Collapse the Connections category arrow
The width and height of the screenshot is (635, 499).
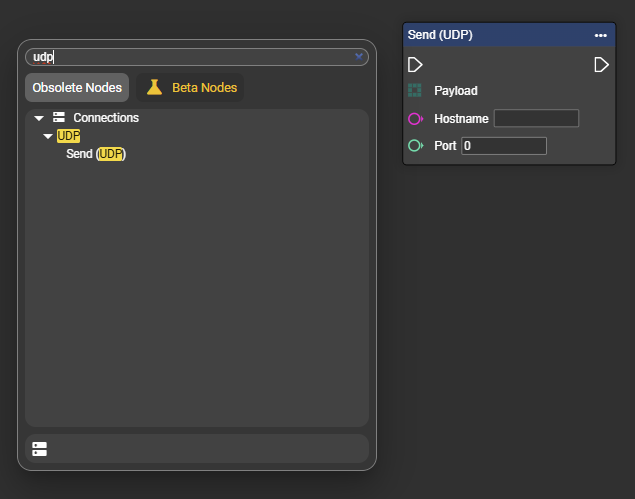pyautogui.click(x=39, y=118)
